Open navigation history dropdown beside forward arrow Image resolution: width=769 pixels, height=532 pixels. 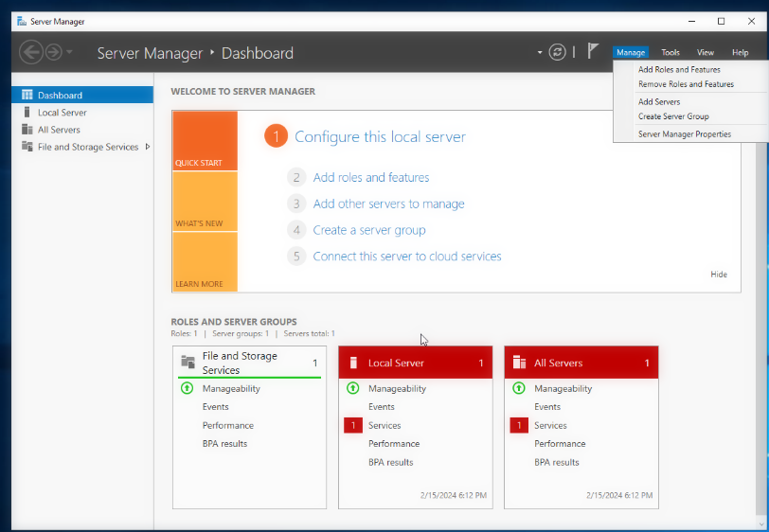coord(69,52)
